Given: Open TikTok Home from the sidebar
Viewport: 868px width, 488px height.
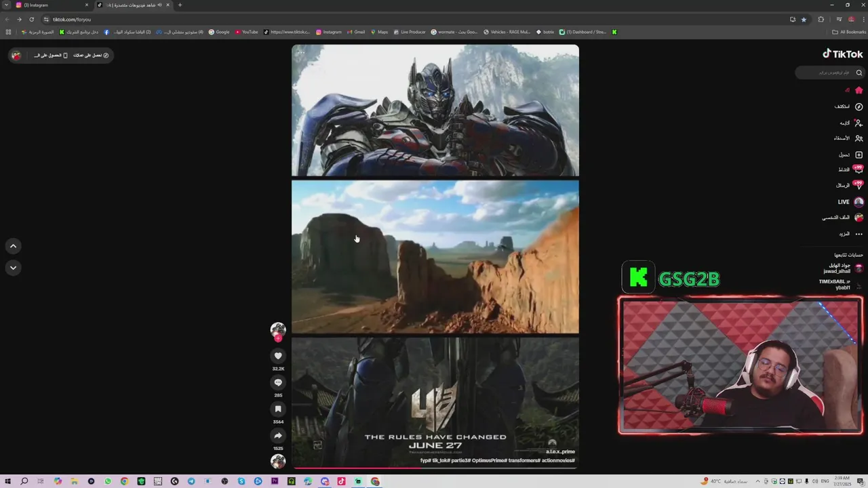Looking at the screenshot, I should click(859, 90).
